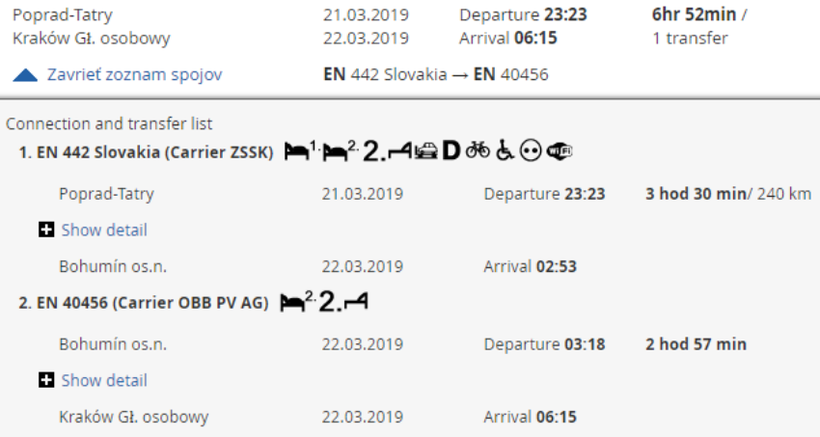
Task: Collapse list with the blue triangle arrow
Action: [x=25, y=75]
